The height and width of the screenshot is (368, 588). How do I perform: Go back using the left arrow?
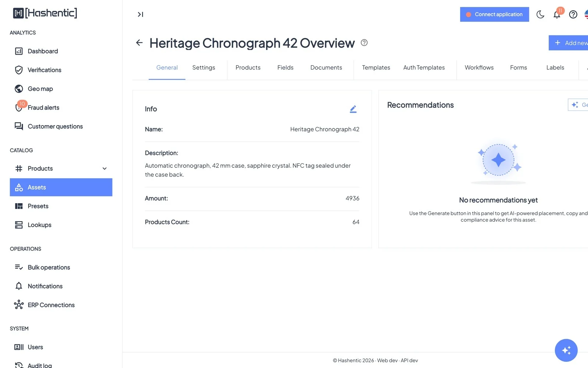pyautogui.click(x=139, y=43)
